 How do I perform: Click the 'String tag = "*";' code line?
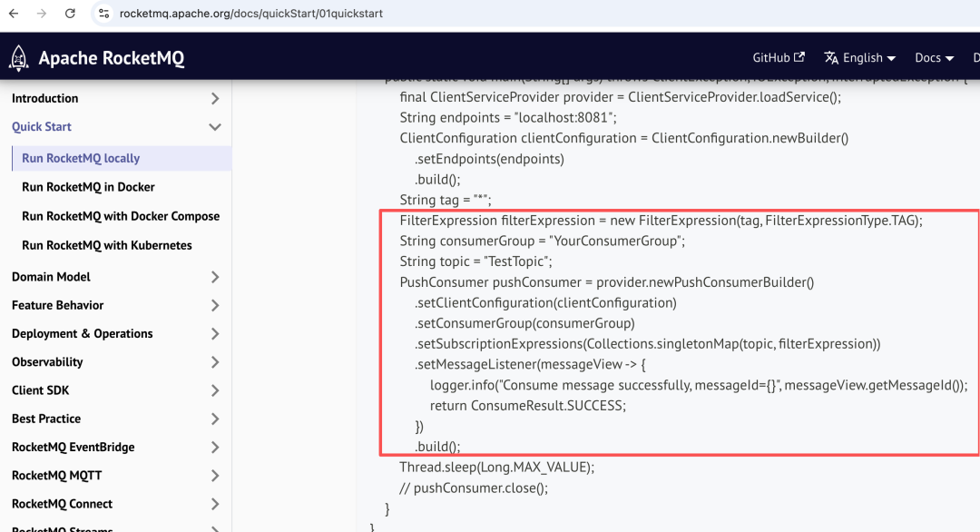point(446,200)
